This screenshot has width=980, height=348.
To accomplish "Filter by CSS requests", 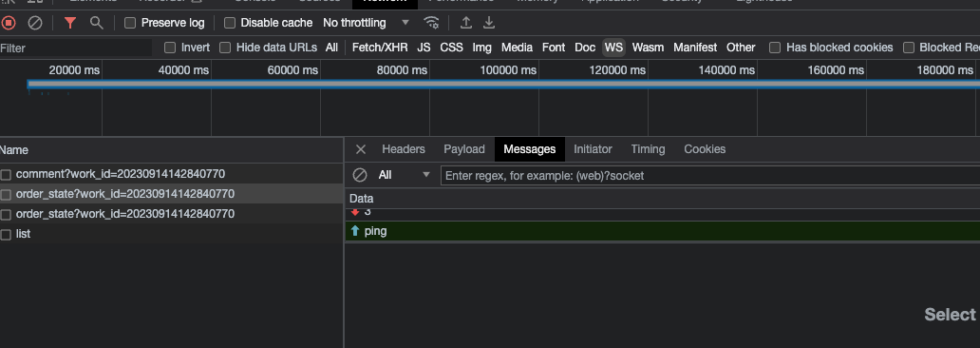I will pyautogui.click(x=451, y=48).
